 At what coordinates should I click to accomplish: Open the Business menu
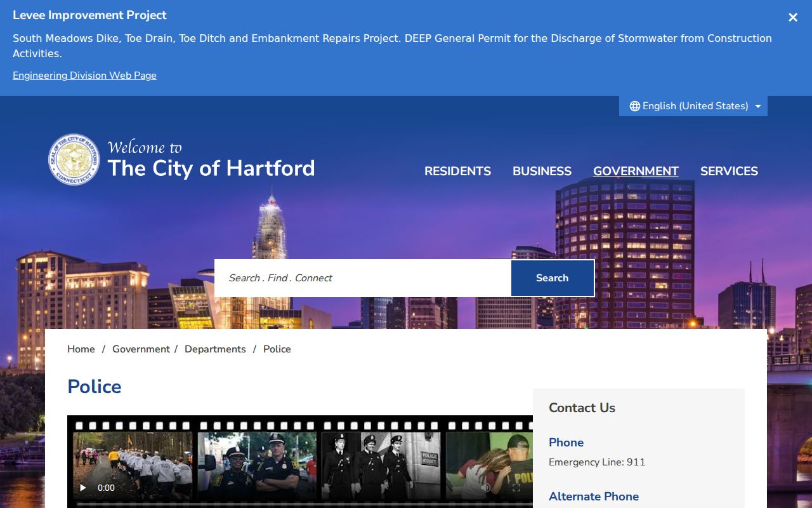pyautogui.click(x=542, y=171)
